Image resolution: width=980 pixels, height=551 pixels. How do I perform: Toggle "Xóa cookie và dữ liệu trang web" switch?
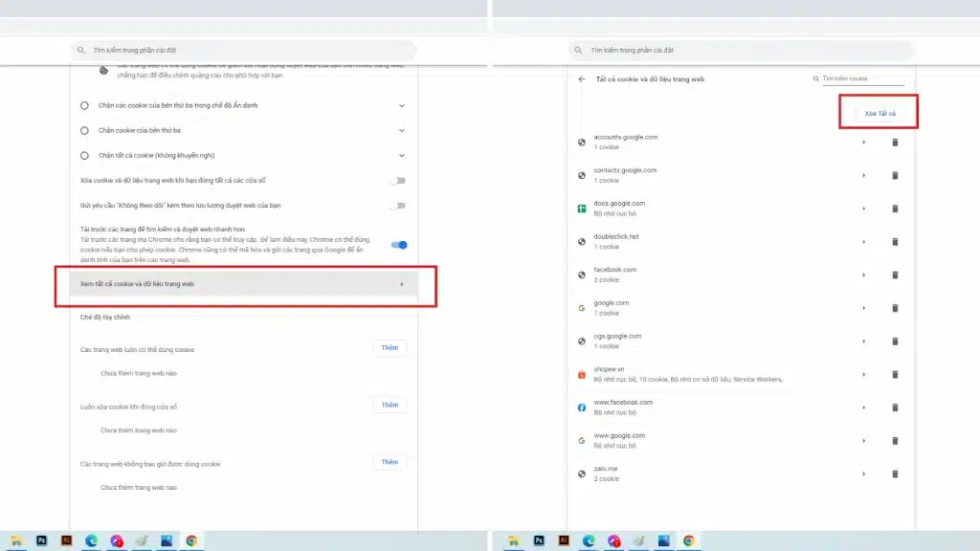[398, 180]
